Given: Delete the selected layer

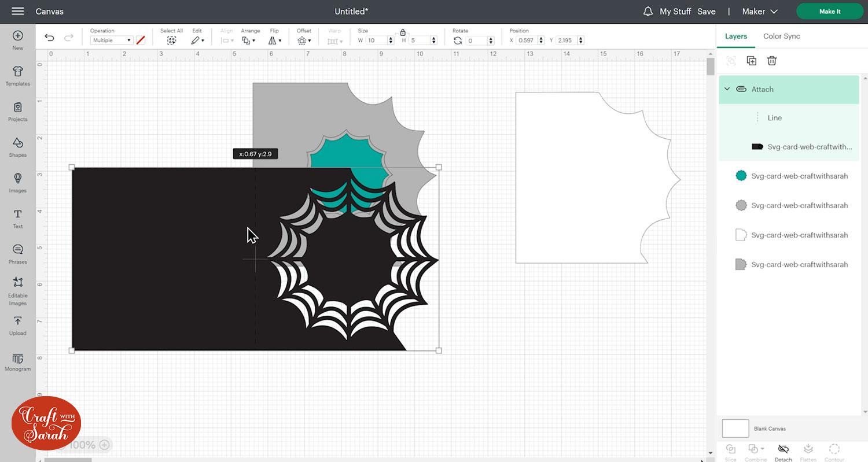Looking at the screenshot, I should coord(772,61).
